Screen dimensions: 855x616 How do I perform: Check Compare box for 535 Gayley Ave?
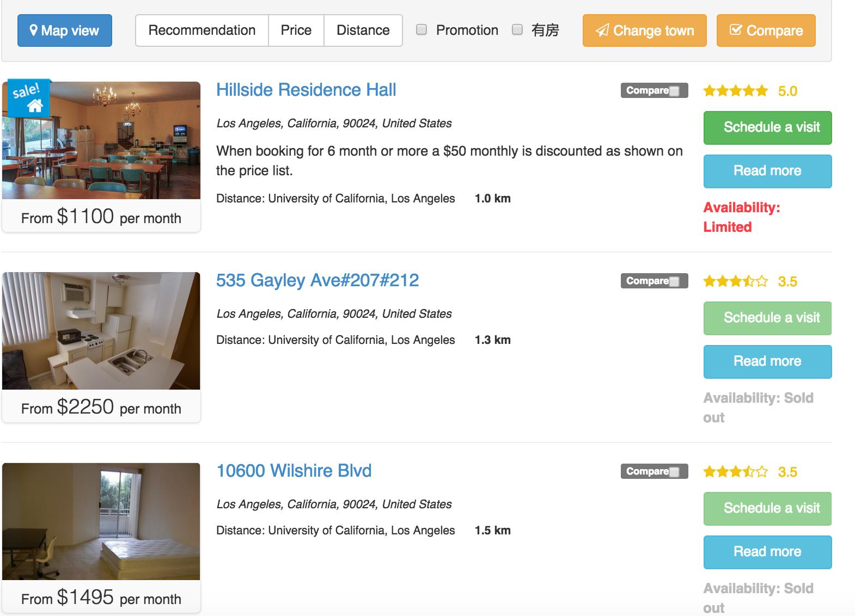674,281
